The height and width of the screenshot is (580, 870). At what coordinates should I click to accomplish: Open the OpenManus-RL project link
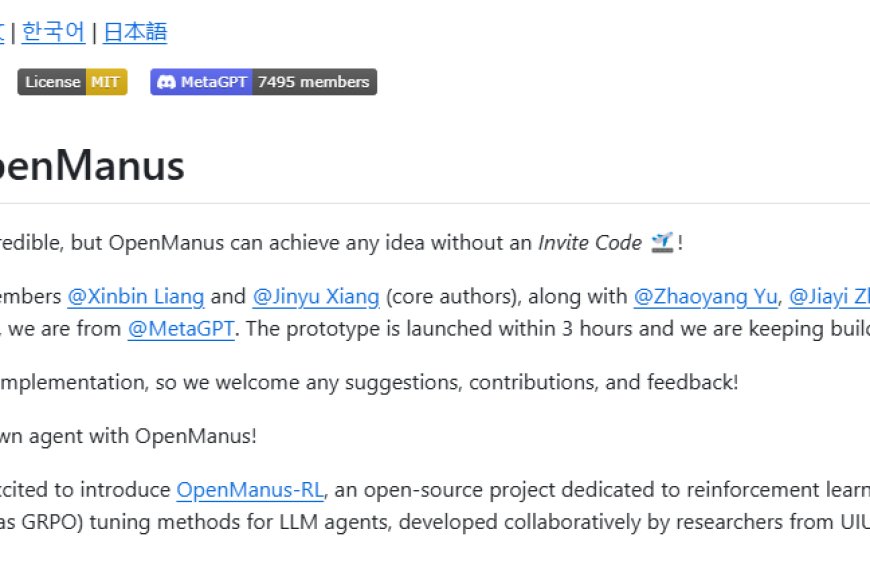(x=250, y=490)
